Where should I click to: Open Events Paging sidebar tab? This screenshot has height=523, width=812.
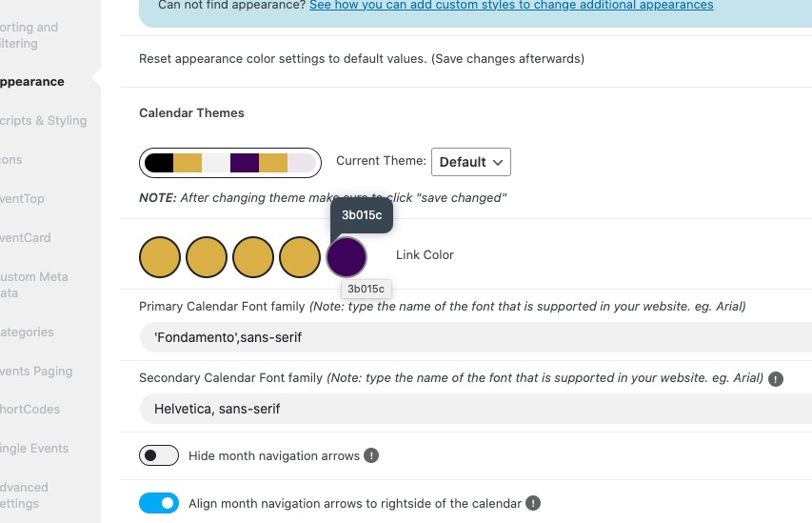click(36, 372)
